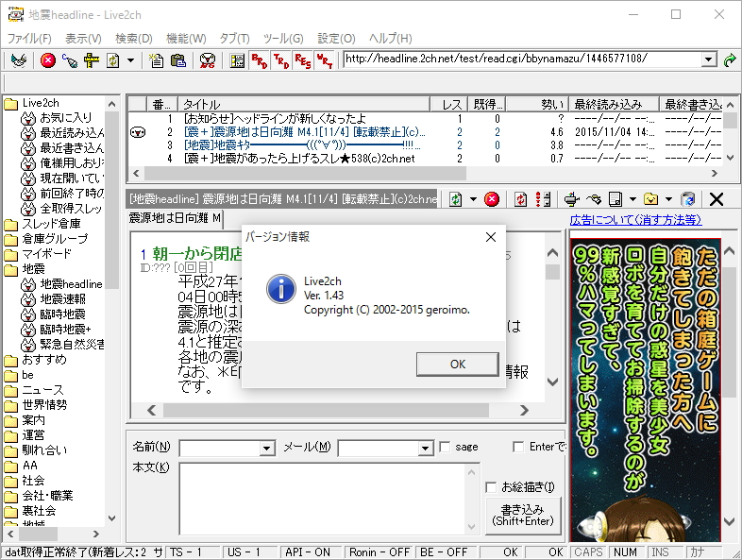Click the printer camera icon in thread toolbar
742x560 pixels.
[x=572, y=199]
